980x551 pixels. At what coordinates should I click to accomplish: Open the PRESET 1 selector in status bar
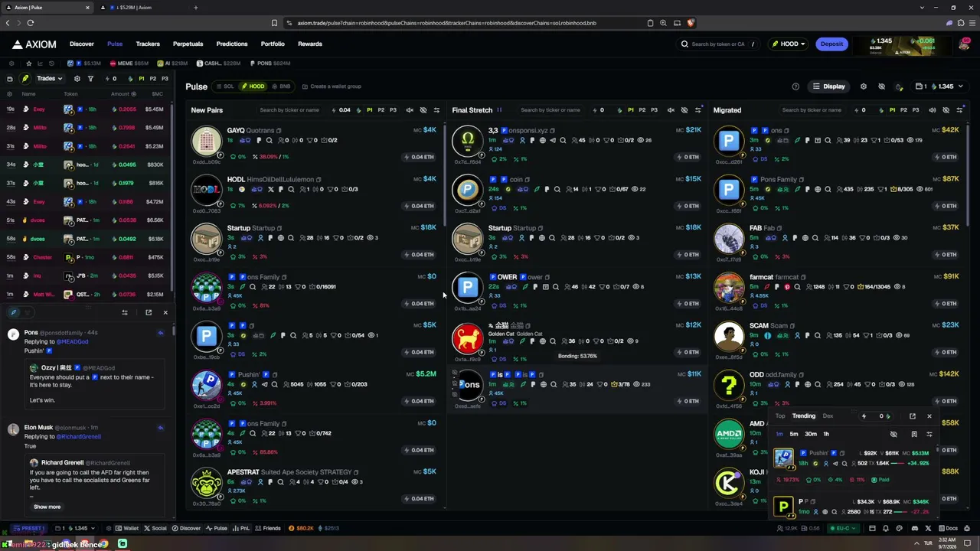[28, 528]
